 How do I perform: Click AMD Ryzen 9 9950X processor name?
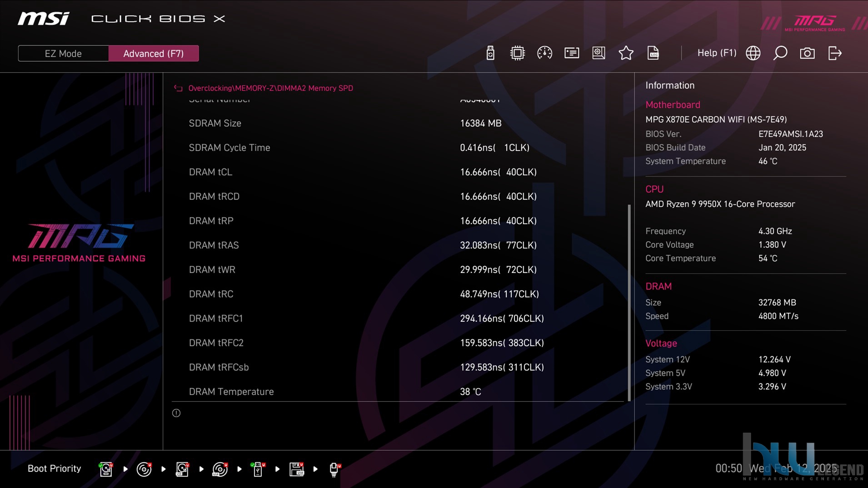tap(720, 204)
